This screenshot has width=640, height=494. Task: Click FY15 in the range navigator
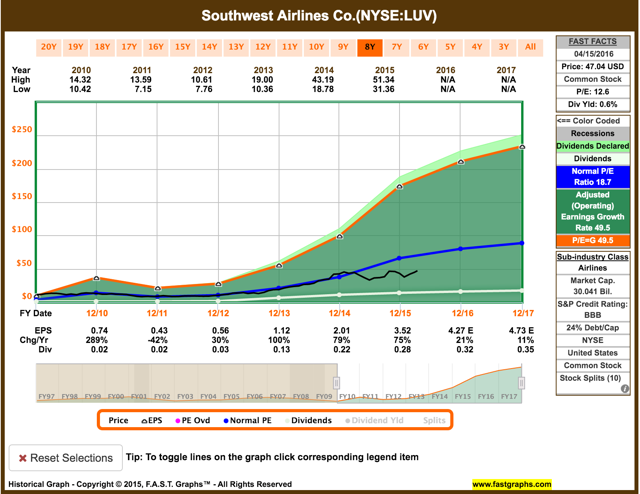pos(463,396)
